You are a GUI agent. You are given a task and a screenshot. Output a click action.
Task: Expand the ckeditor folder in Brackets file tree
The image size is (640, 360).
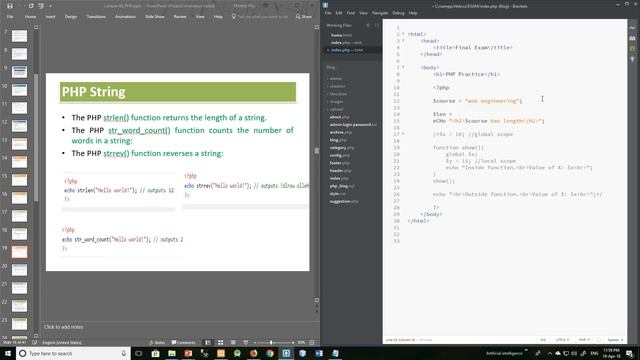click(337, 86)
